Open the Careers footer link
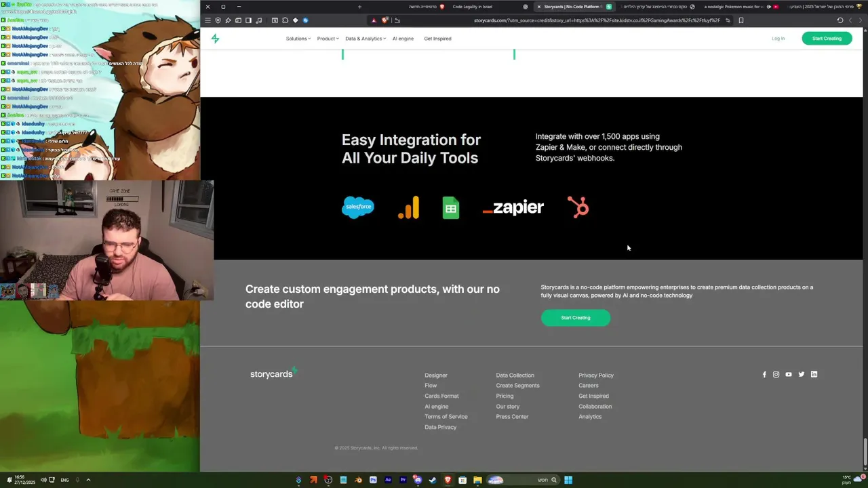Image resolution: width=868 pixels, height=488 pixels. (589, 386)
